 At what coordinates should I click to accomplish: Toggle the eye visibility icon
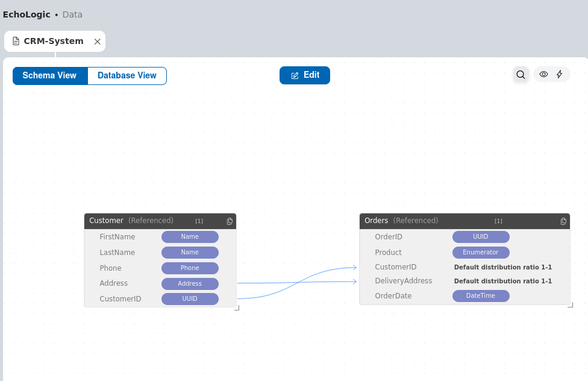543,74
